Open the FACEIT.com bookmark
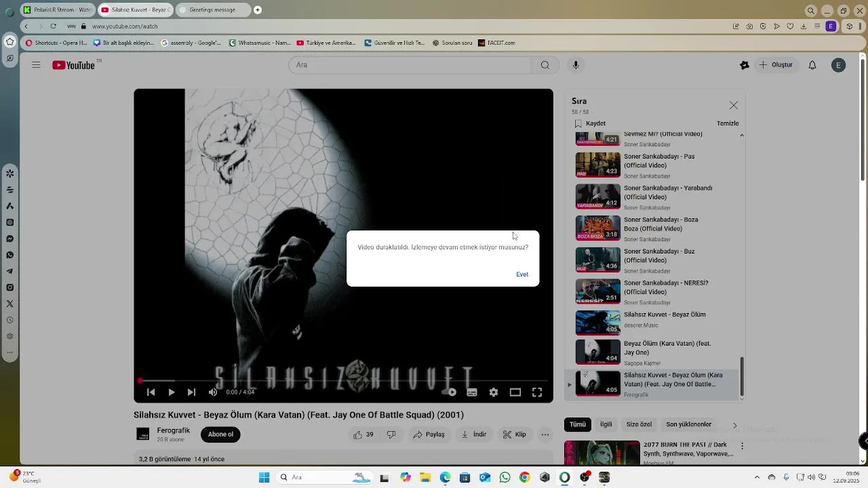Viewport: 868px width, 488px height. pos(496,43)
